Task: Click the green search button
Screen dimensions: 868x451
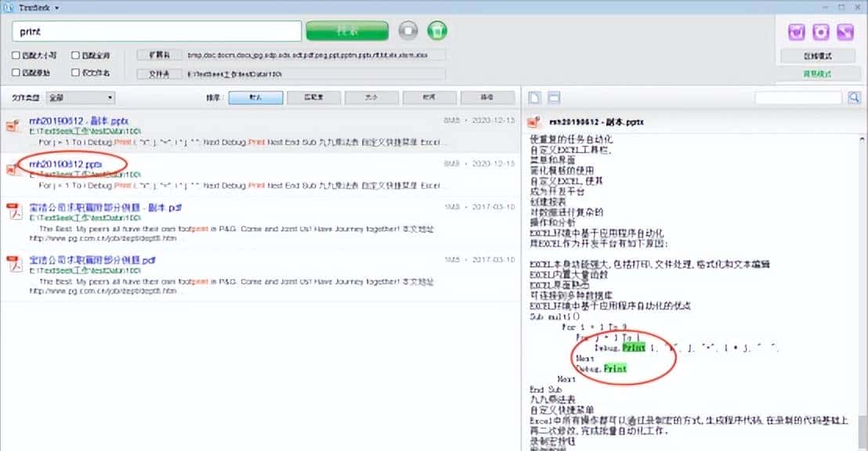Action: [x=347, y=31]
